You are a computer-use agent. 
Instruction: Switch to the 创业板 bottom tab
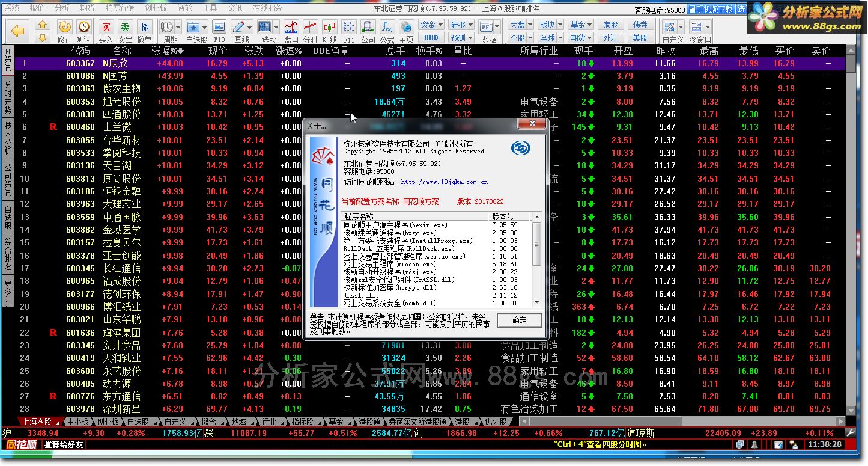(108, 422)
